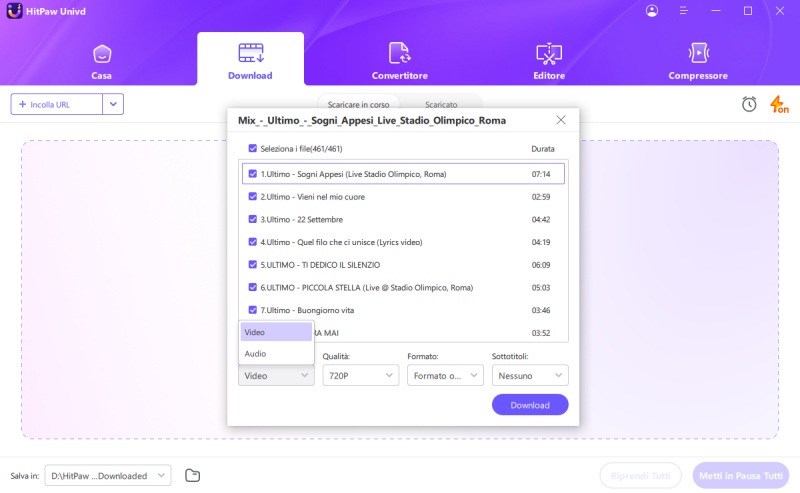Click the Durata column header
Screen dimensions: 800x493
[x=543, y=149]
